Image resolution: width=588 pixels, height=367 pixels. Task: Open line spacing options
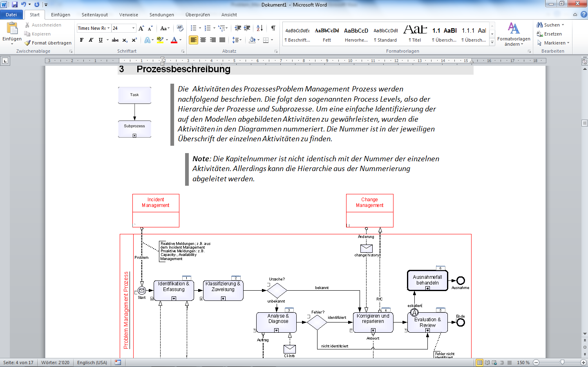[x=237, y=40]
